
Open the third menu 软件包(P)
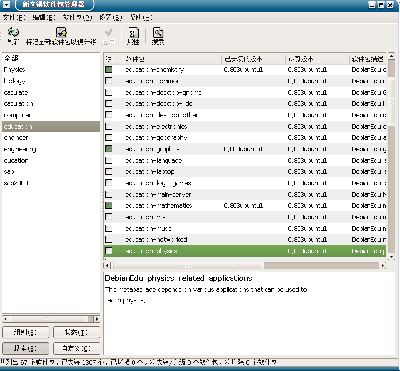tap(77, 17)
